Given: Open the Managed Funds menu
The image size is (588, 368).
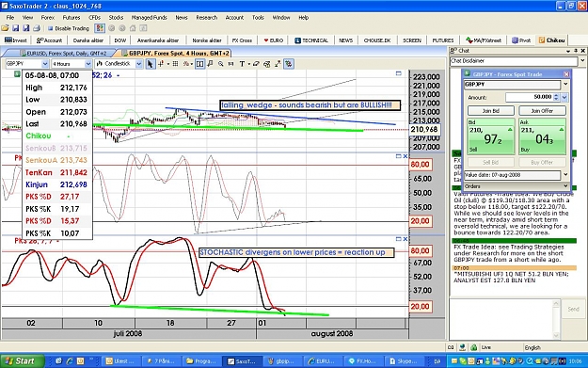Looking at the screenshot, I should coord(150,18).
